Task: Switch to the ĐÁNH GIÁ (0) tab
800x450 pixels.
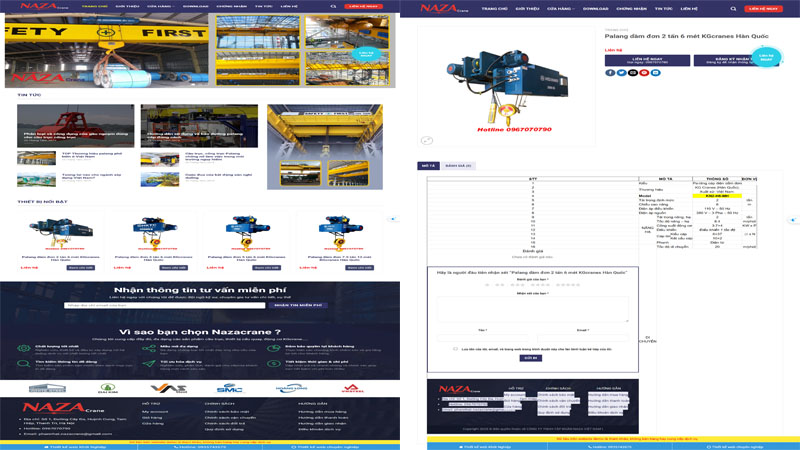Action: [x=458, y=166]
